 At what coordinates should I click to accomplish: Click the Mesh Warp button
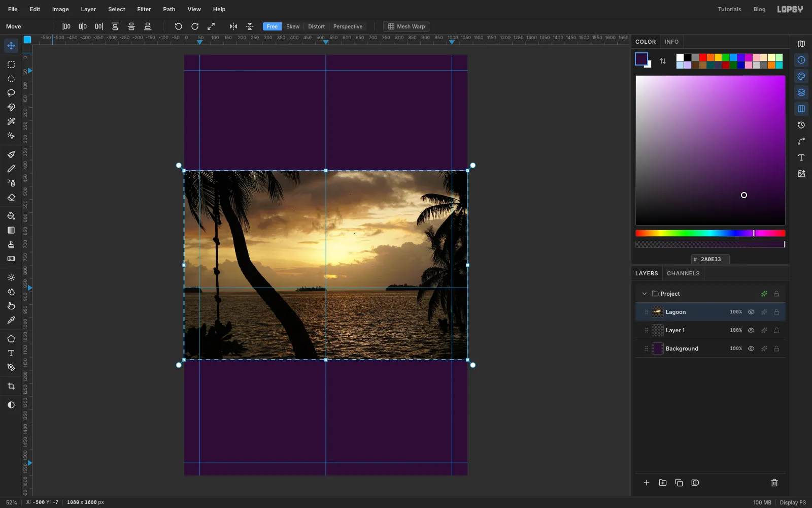pos(407,26)
